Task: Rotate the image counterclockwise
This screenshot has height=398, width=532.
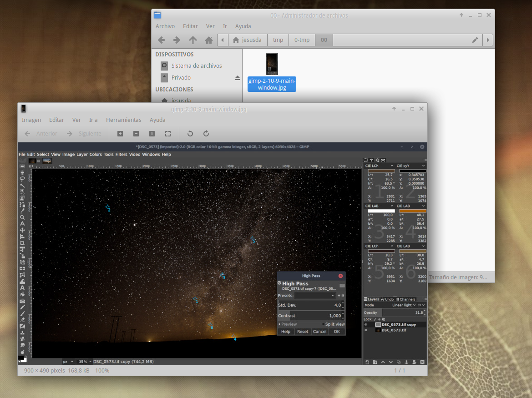Action: [190, 134]
